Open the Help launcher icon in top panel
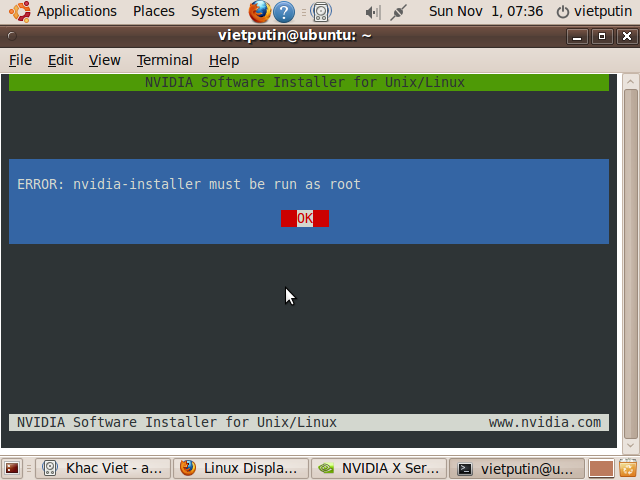The image size is (640, 480). point(284,12)
